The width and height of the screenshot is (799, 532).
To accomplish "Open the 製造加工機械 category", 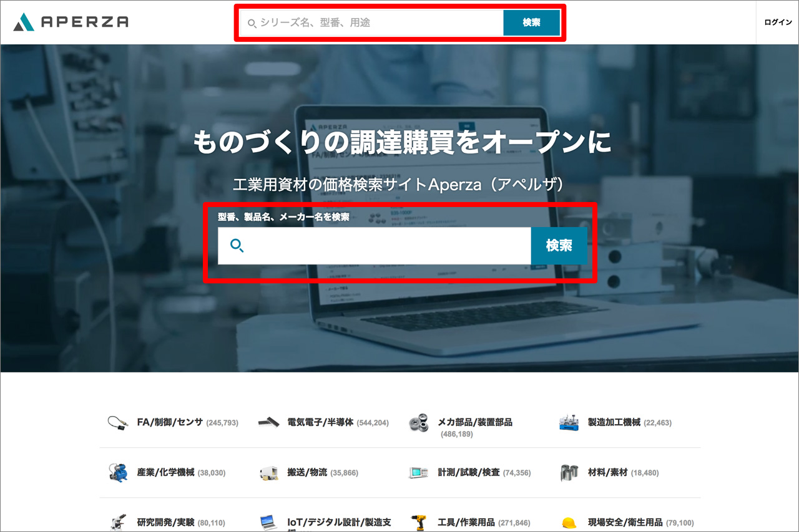I will click(614, 422).
